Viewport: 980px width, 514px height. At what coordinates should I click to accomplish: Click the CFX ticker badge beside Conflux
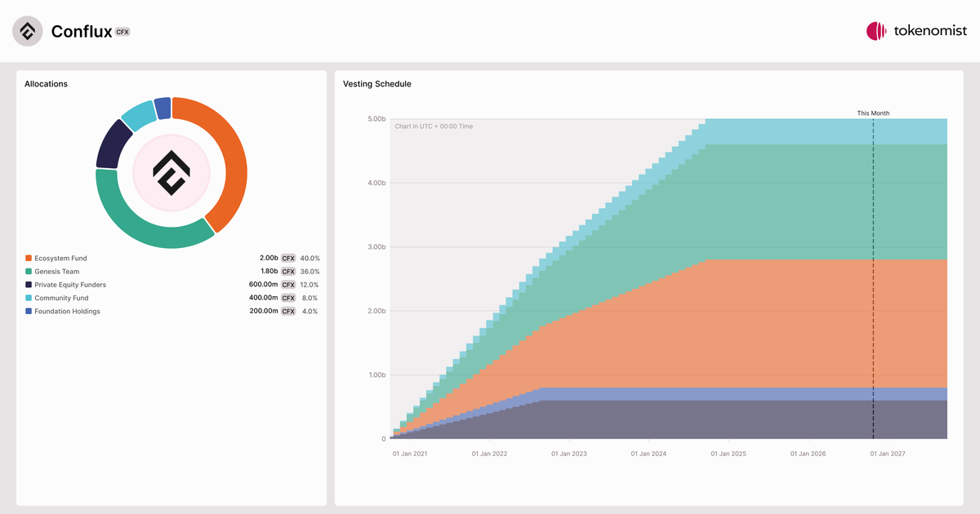tap(122, 32)
